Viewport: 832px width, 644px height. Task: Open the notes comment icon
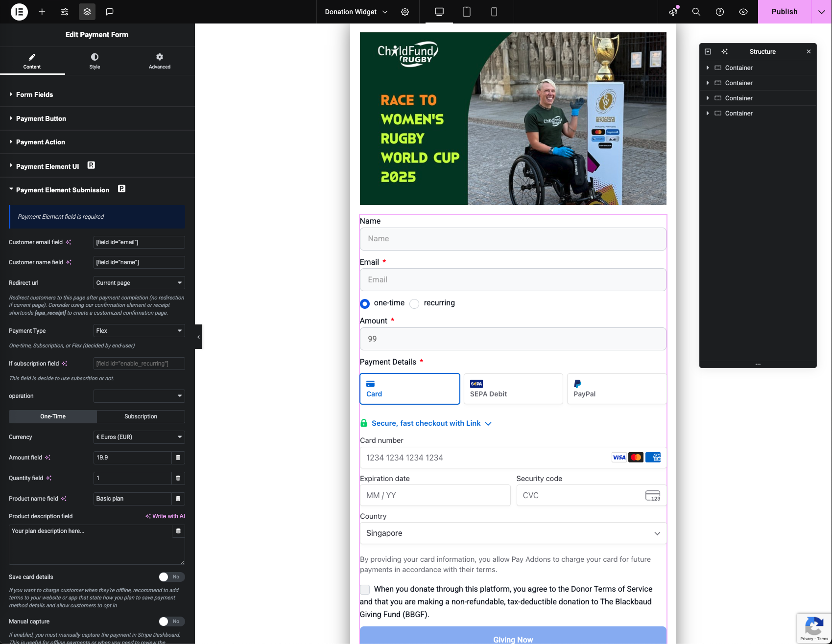pos(110,12)
